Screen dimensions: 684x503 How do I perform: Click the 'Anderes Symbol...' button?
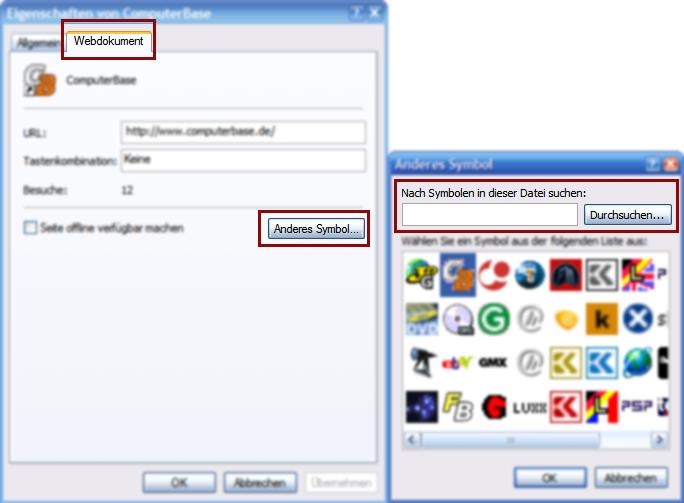tap(316, 229)
